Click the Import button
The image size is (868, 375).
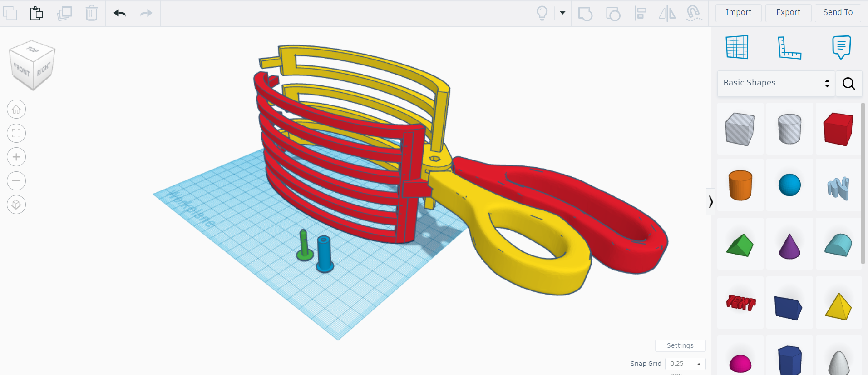coord(739,13)
